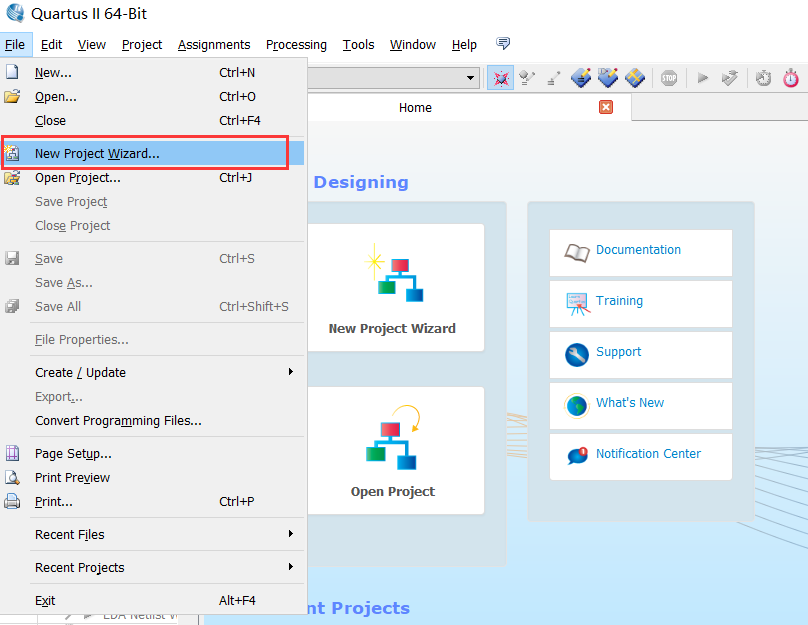
Task: Click the Open Project home card
Action: pos(396,450)
